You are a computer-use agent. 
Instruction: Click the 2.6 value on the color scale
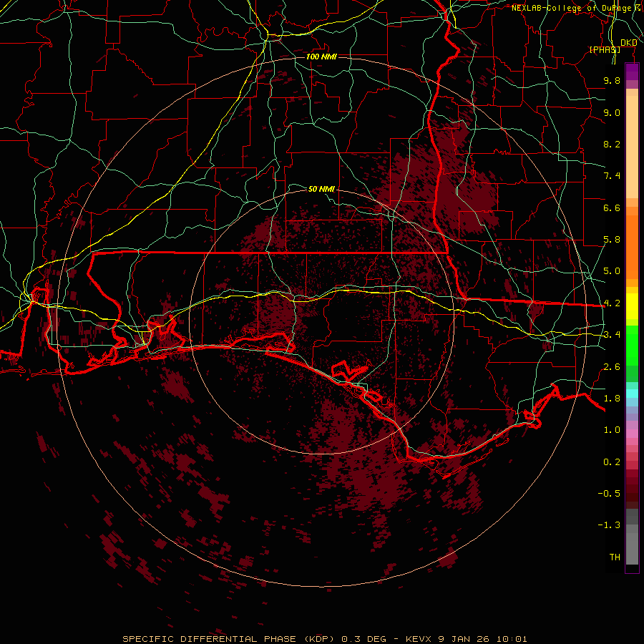[x=612, y=367]
